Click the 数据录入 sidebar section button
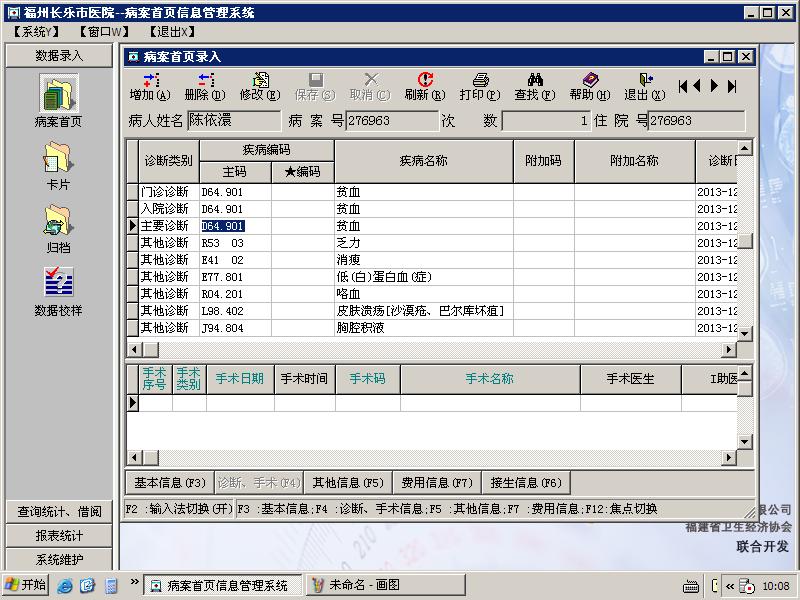 pyautogui.click(x=59, y=56)
